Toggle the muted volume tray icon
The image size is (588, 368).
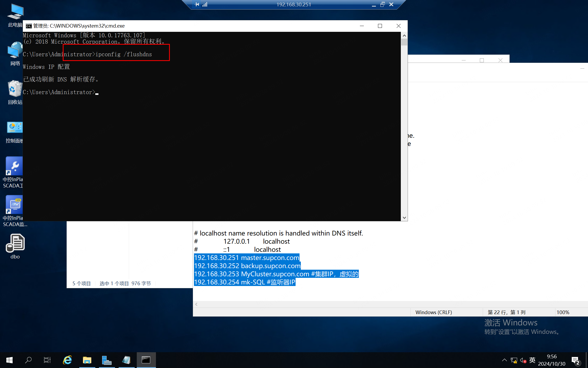click(523, 360)
